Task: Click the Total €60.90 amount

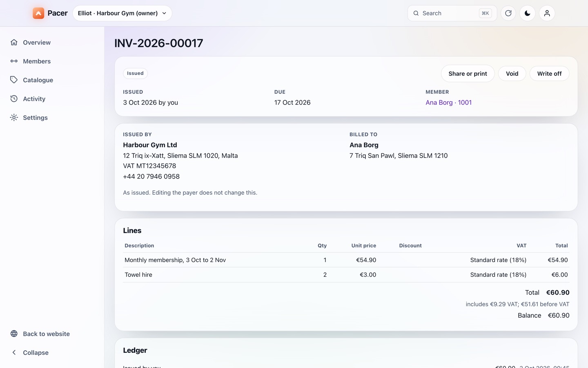Action: tap(558, 292)
